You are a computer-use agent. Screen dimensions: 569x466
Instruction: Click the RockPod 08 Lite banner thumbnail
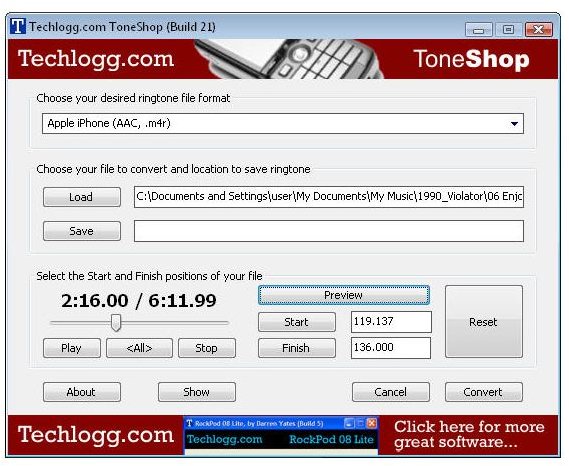point(281,435)
